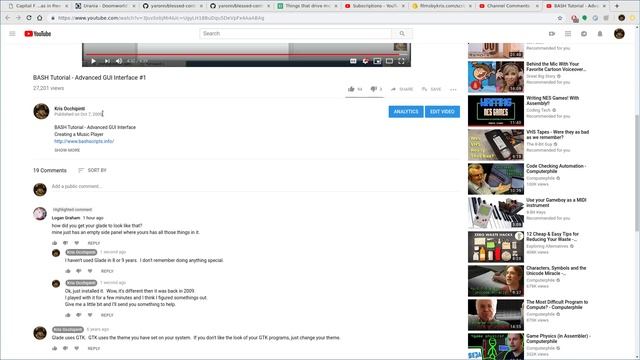Viewport: 640px width, 360px height.
Task: Toggle subtitles with the CC button
Action: (x=353, y=61)
